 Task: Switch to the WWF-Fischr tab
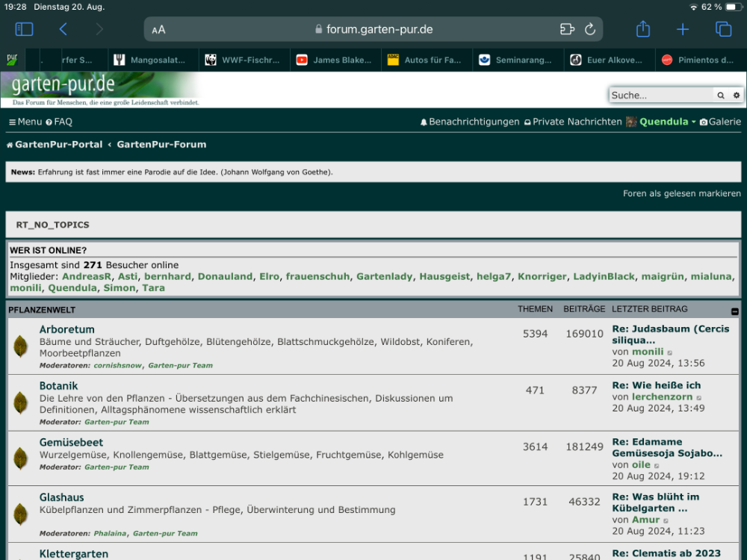click(245, 60)
